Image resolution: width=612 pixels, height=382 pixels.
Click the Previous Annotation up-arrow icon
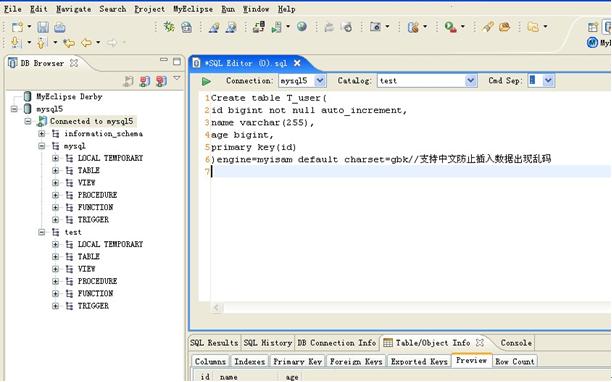pyautogui.click(x=41, y=42)
